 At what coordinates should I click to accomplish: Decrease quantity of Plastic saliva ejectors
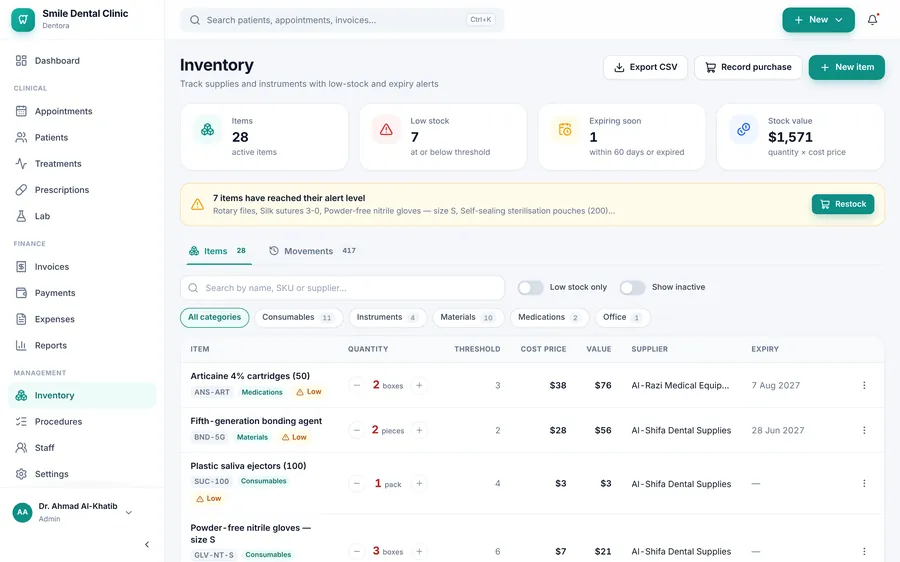tap(356, 483)
